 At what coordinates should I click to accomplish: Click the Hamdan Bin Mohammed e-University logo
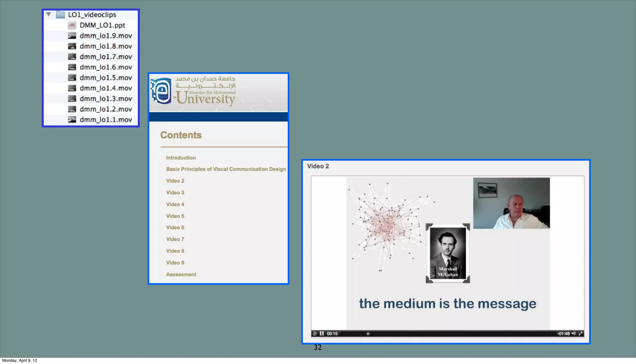(x=193, y=91)
